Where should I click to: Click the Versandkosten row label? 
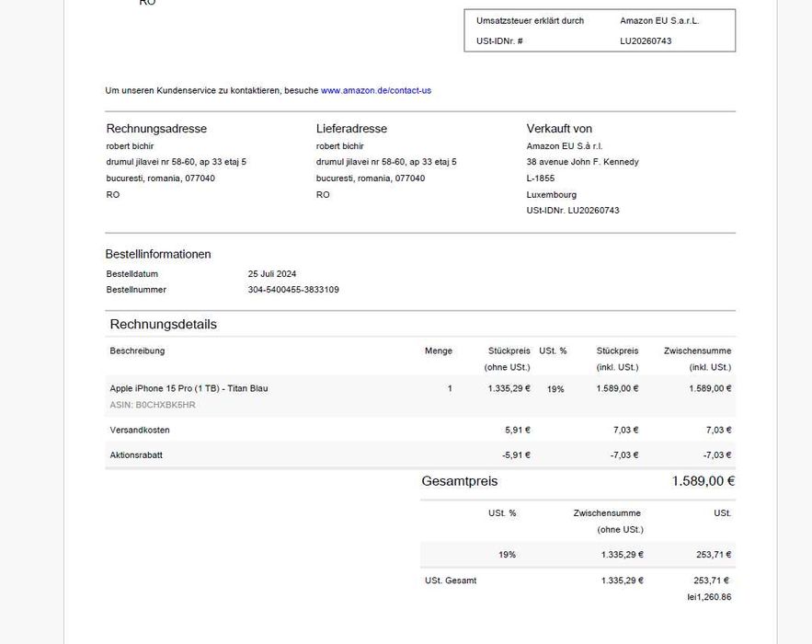point(140,431)
